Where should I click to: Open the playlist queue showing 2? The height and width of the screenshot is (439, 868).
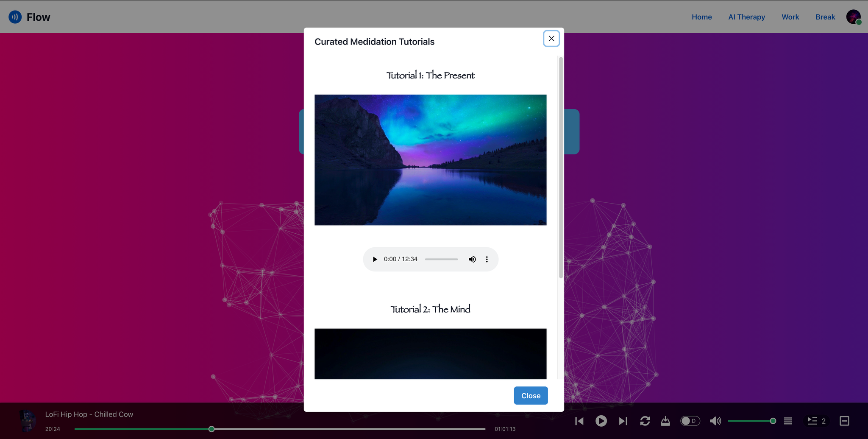816,421
